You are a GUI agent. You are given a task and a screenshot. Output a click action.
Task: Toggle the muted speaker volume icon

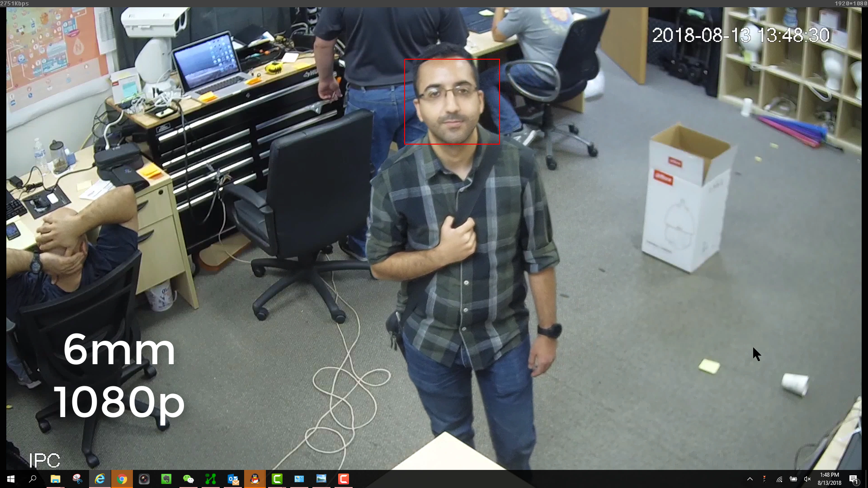point(807,479)
